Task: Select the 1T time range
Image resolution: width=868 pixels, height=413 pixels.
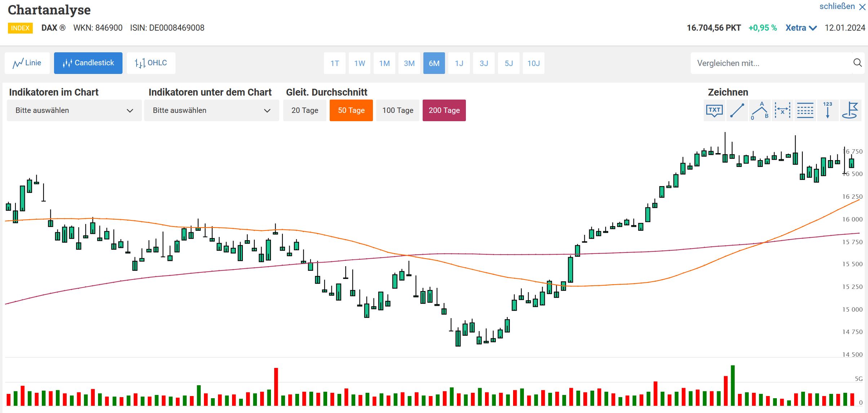Action: (335, 63)
